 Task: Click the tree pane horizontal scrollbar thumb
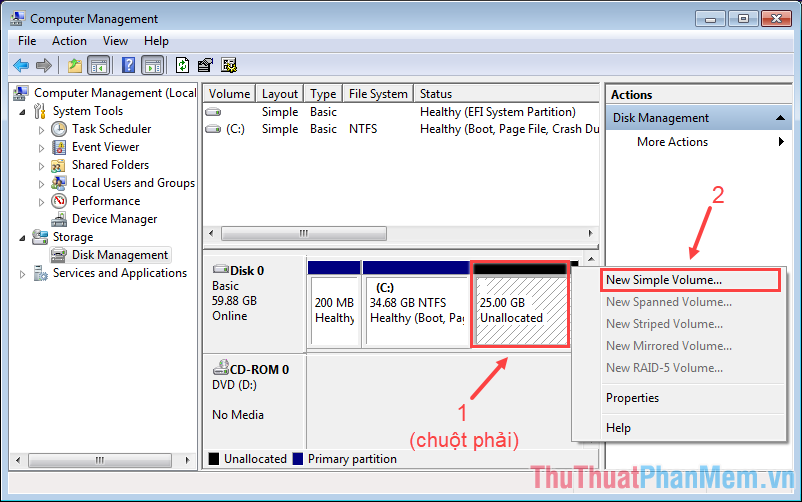coord(100,460)
